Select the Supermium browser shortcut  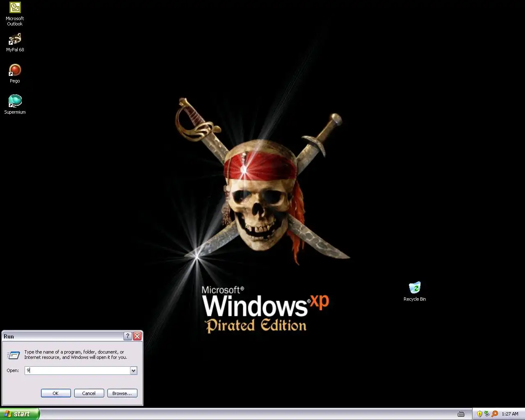[15, 104]
